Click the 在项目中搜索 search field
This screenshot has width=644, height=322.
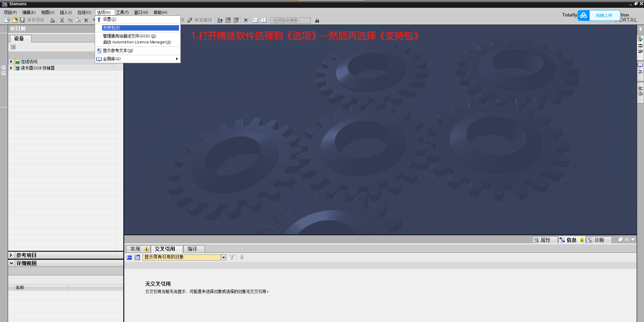(x=291, y=21)
